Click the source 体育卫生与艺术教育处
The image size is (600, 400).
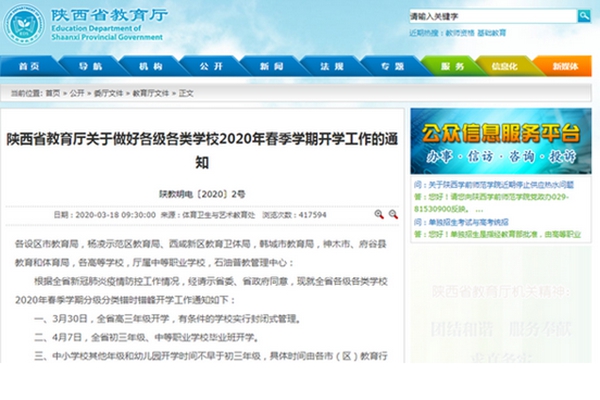(218, 215)
